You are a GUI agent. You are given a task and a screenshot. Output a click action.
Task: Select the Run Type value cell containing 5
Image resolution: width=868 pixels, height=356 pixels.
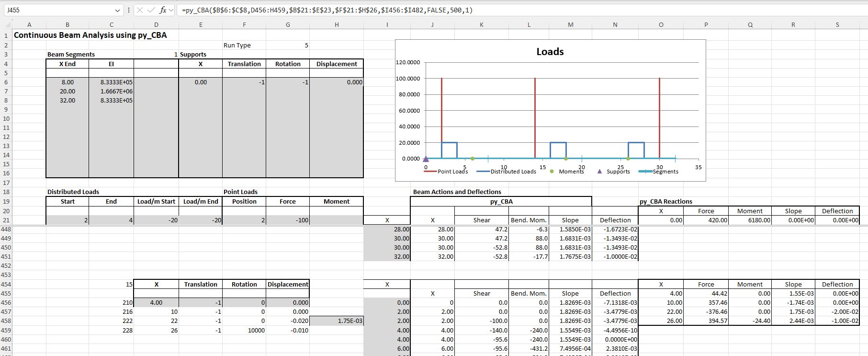tap(288, 45)
